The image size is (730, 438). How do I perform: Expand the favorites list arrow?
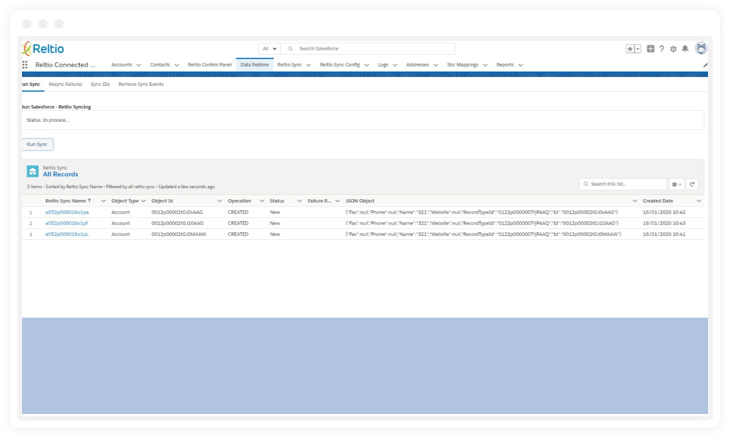point(638,49)
